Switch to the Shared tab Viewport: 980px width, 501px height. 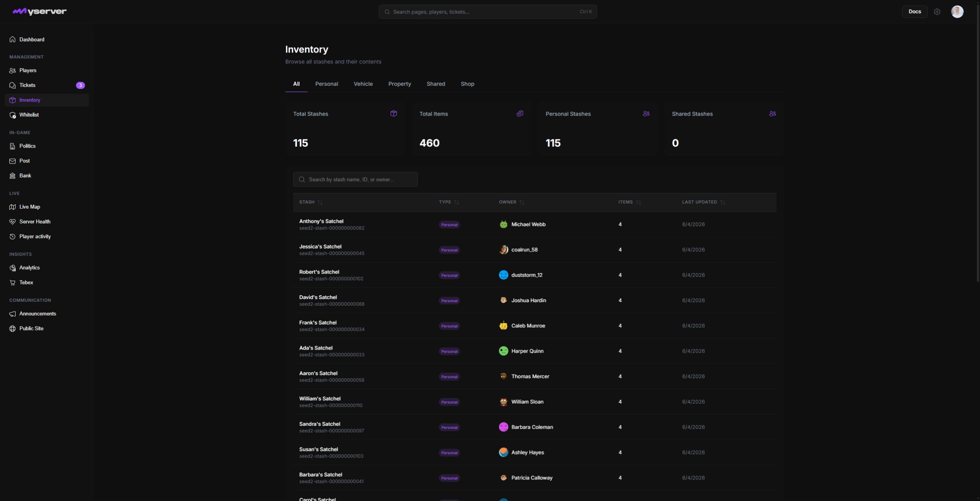436,84
